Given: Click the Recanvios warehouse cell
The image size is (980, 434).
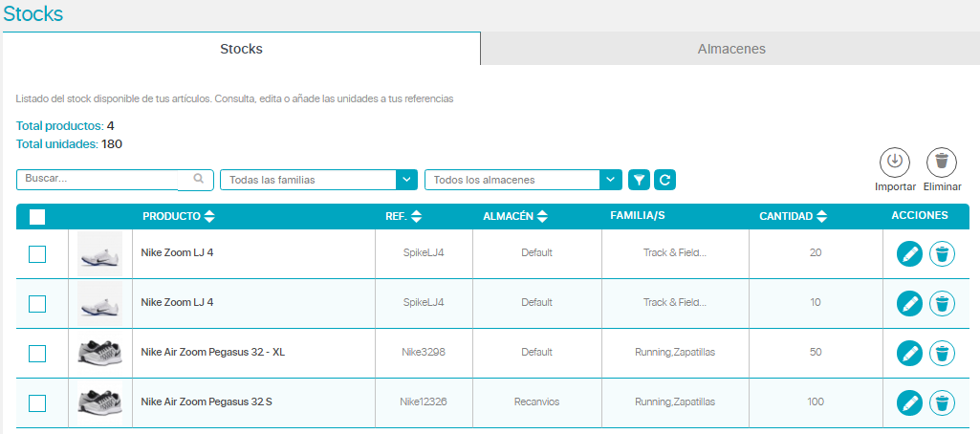Looking at the screenshot, I should tap(537, 401).
